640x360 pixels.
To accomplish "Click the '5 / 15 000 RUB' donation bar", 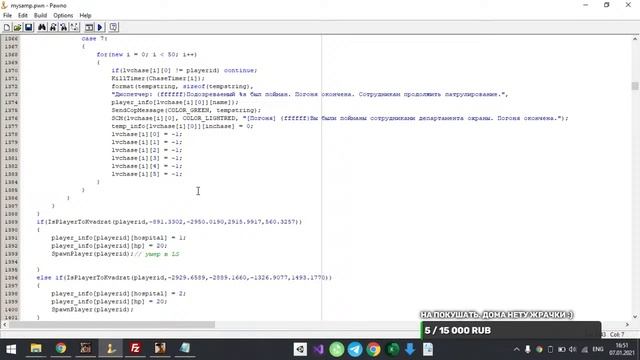I will coord(511,330).
